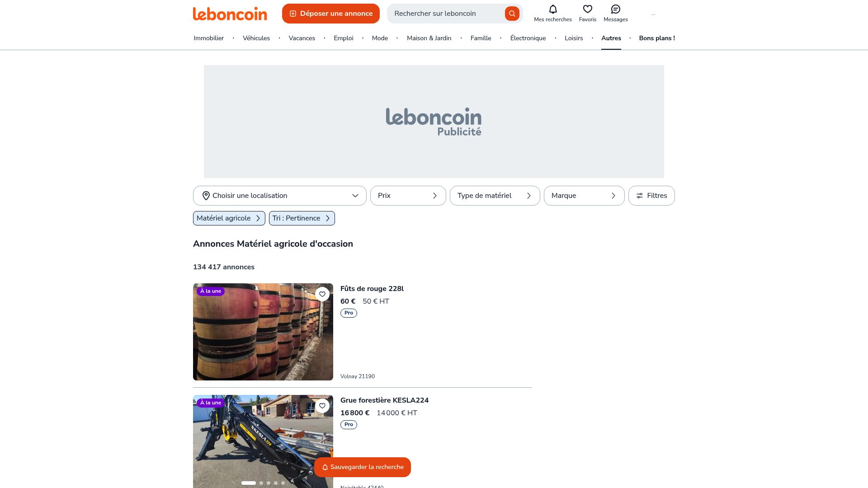Open Favoris heart icon in header
The image size is (868, 488).
point(587,9)
